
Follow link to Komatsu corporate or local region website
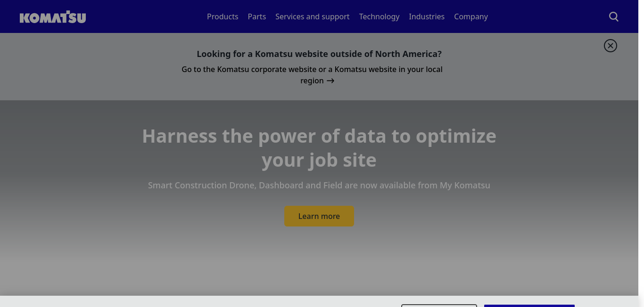click(x=312, y=75)
